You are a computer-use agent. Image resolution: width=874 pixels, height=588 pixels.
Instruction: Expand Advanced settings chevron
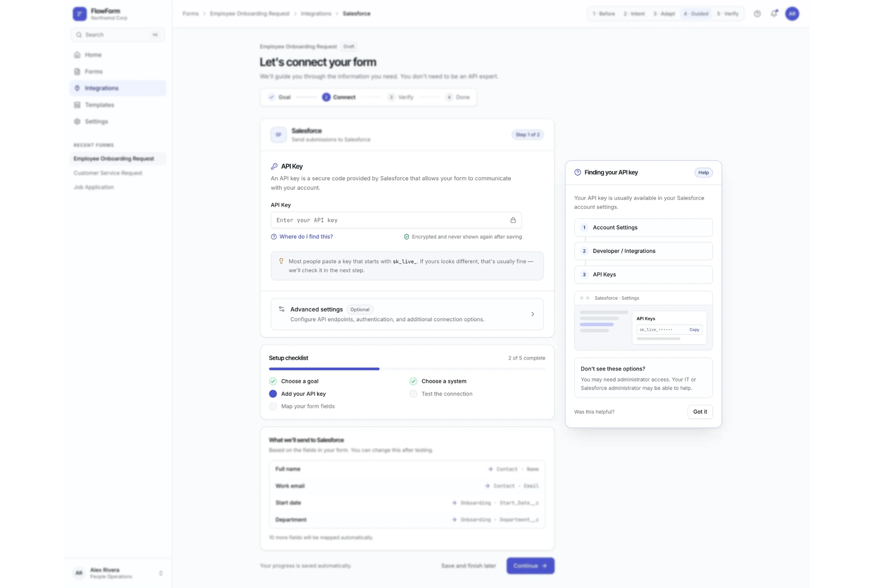(x=532, y=314)
